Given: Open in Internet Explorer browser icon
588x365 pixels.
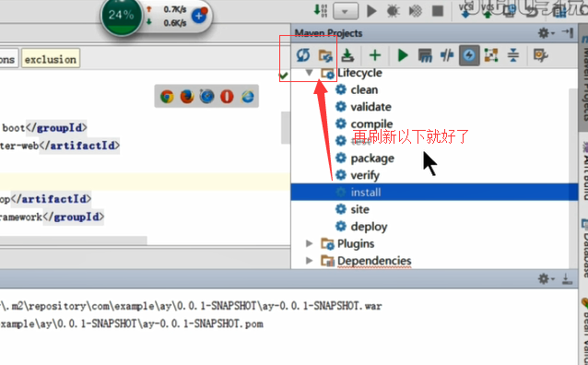Looking at the screenshot, I should click(x=247, y=97).
